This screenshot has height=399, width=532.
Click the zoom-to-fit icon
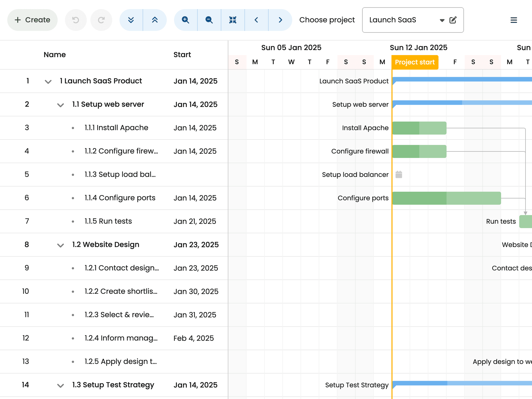233,20
